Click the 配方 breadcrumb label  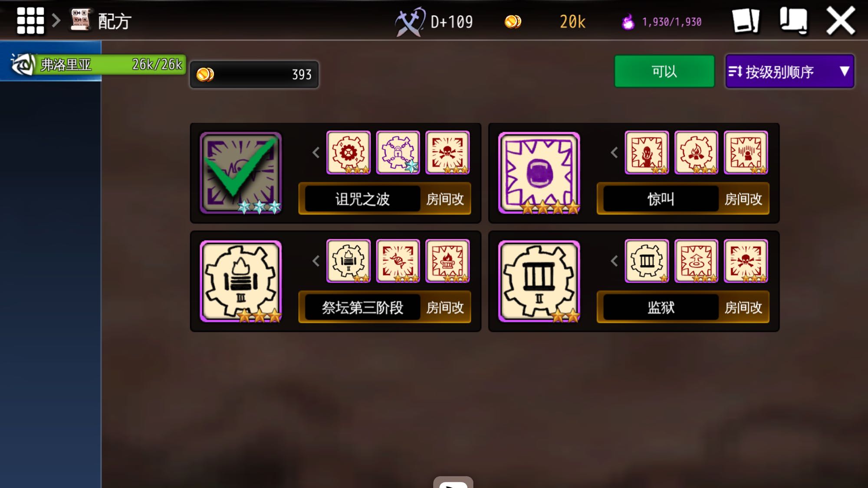pyautogui.click(x=114, y=21)
